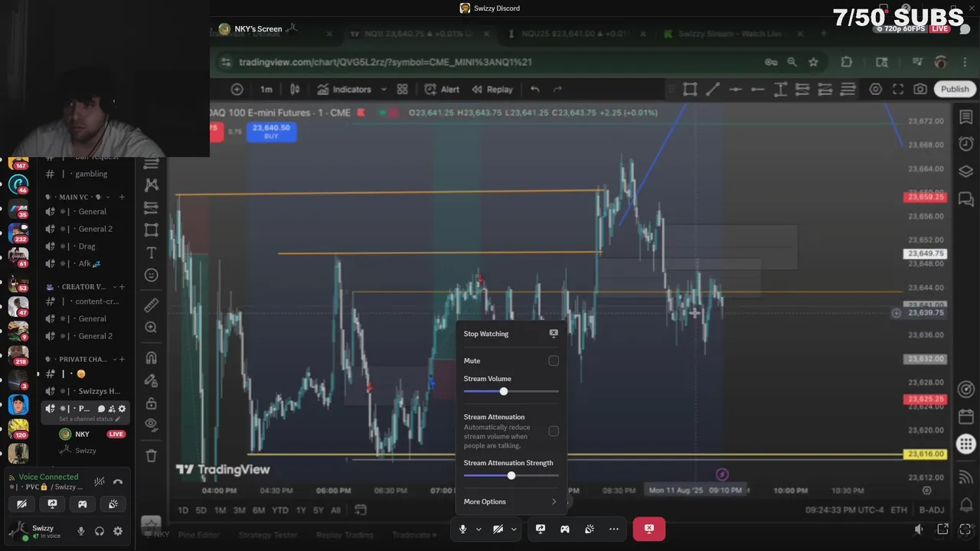Disconnect from voice with hang-up icon
This screenshot has height=551, width=980.
[118, 482]
